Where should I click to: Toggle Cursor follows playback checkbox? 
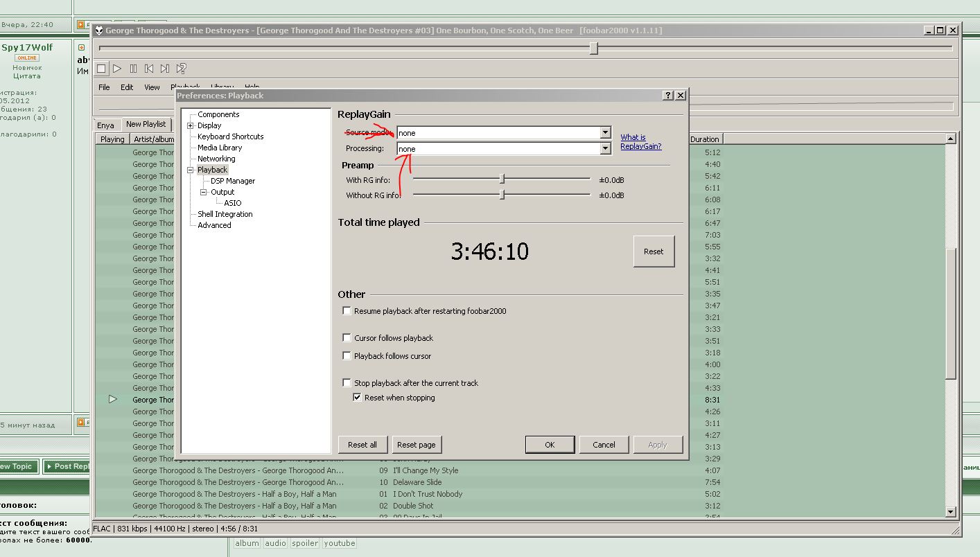(x=347, y=338)
